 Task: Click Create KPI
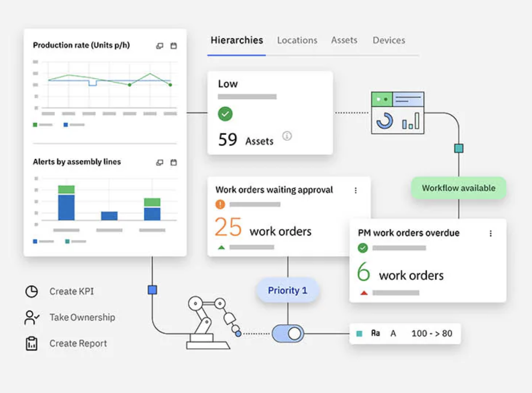[x=71, y=291]
